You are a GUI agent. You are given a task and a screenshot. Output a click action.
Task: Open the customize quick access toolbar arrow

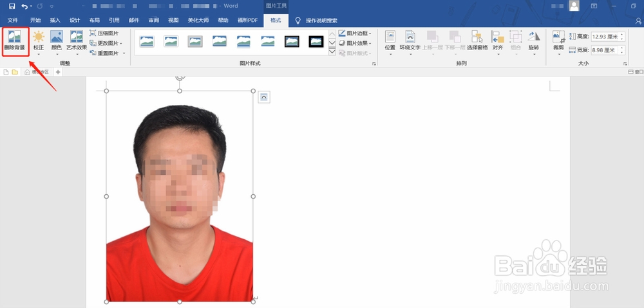tap(52, 6)
